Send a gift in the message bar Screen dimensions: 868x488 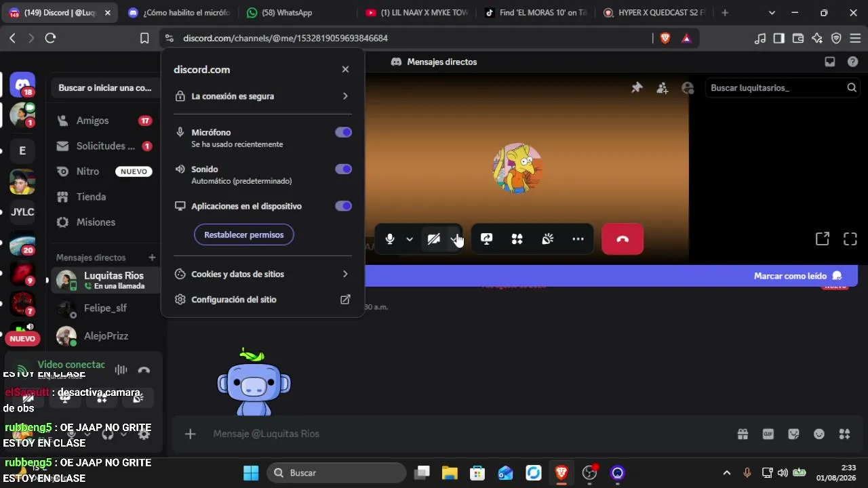743,434
